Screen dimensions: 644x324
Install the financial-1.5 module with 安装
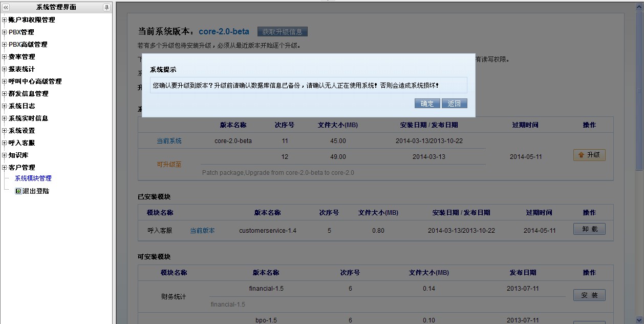tap(589, 295)
